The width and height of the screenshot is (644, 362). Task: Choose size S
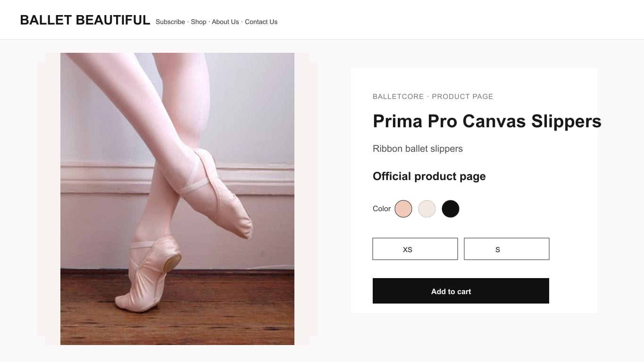(x=507, y=249)
